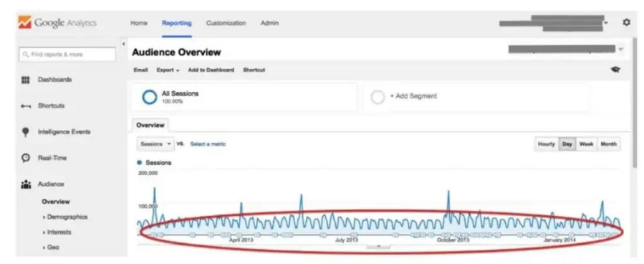Click the graduation cap education icon
Viewport: 644px width, 264px height.
(x=615, y=70)
